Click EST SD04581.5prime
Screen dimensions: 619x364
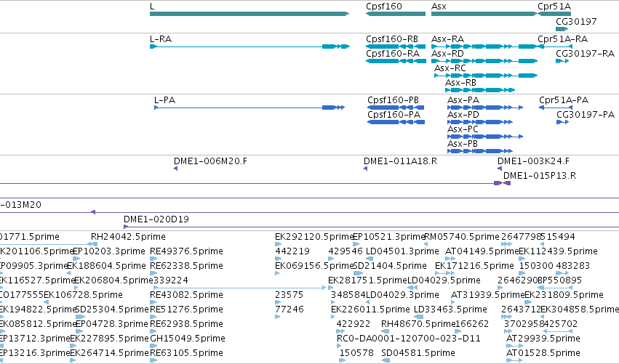coord(418,353)
